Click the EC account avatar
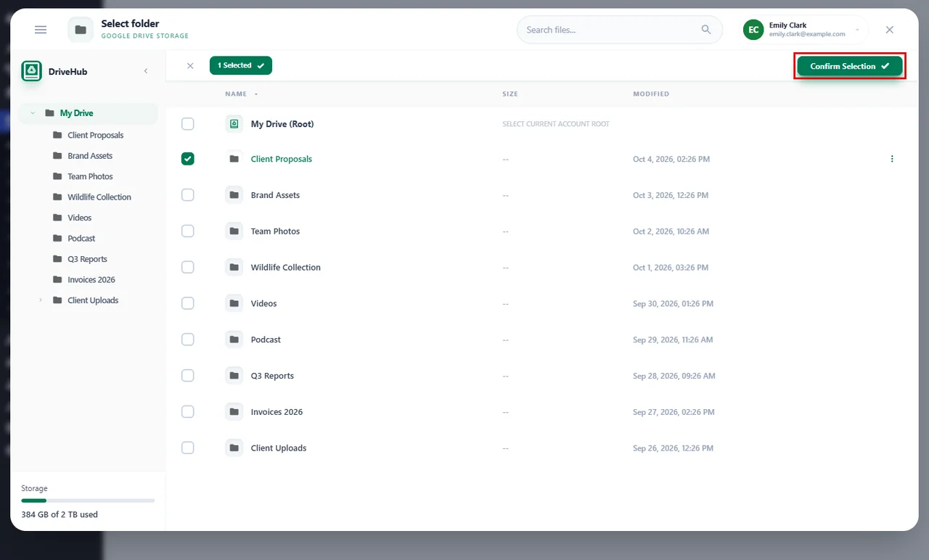The height and width of the screenshot is (560, 929). click(754, 30)
